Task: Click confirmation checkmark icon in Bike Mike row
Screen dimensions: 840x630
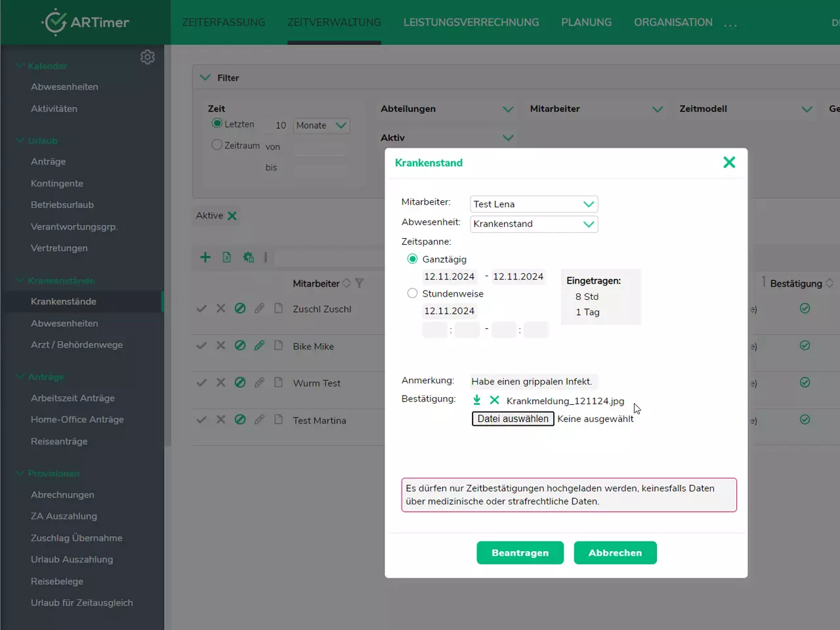Action: pyautogui.click(x=805, y=346)
